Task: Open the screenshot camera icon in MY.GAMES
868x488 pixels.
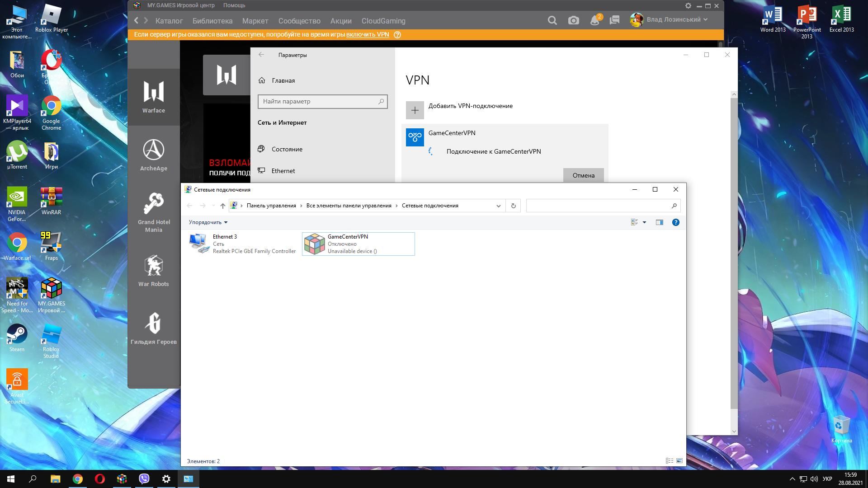Action: pyautogui.click(x=573, y=20)
